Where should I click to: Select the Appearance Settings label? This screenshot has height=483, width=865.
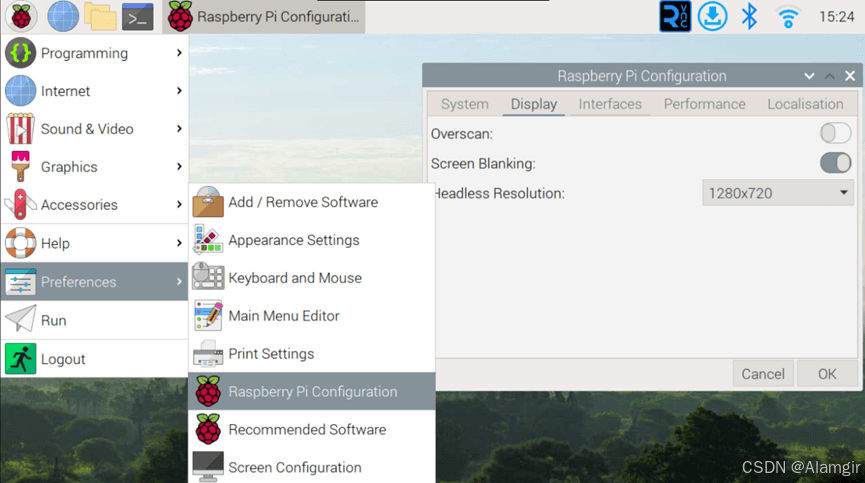click(293, 240)
